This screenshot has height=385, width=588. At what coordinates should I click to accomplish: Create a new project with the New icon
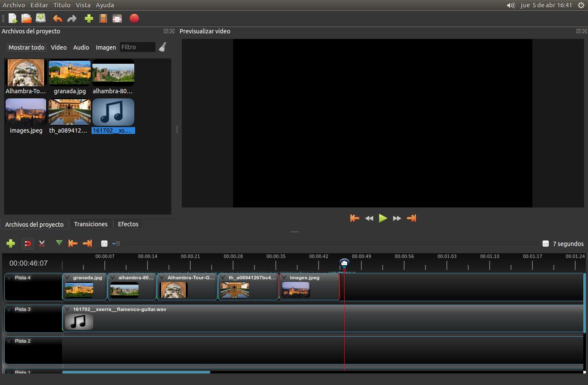coord(13,18)
